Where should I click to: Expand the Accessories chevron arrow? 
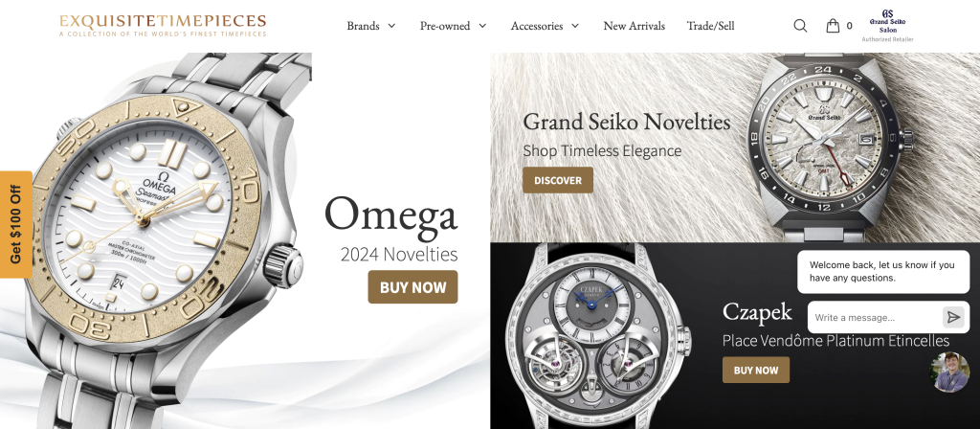[x=575, y=26]
